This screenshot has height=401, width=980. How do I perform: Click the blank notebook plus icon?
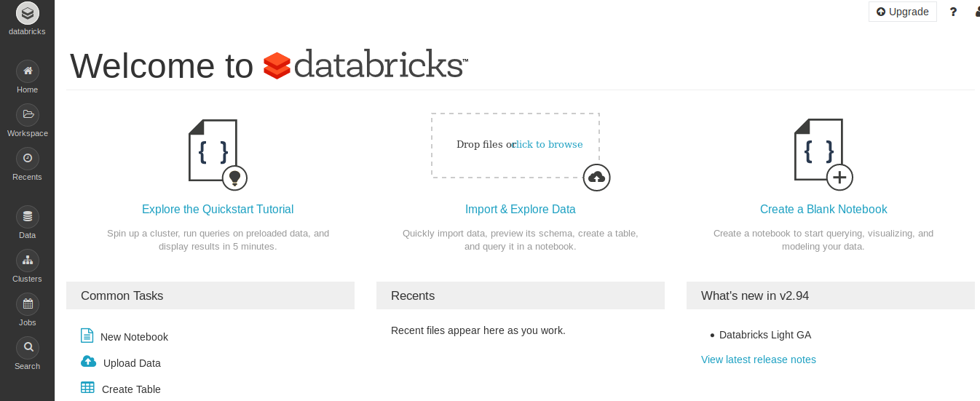[823, 154]
